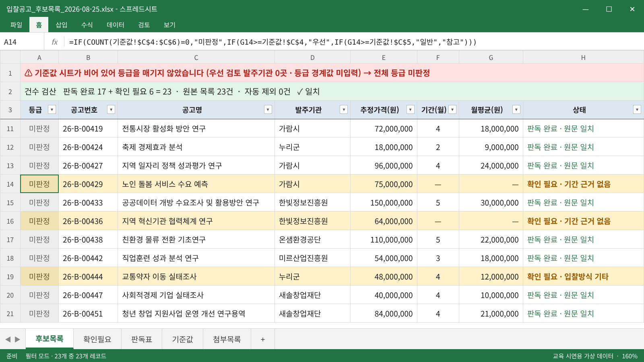Click 온샘환경공단 agency cell
The width and height of the screenshot is (644, 362).
312,240
